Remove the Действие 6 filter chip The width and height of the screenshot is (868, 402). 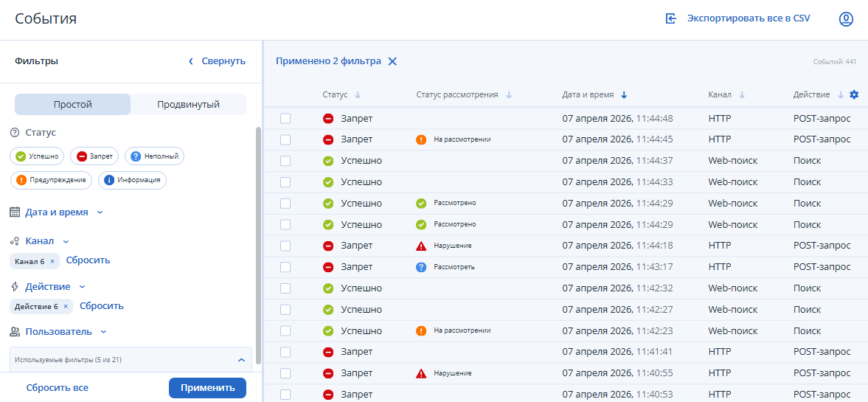[x=66, y=306]
